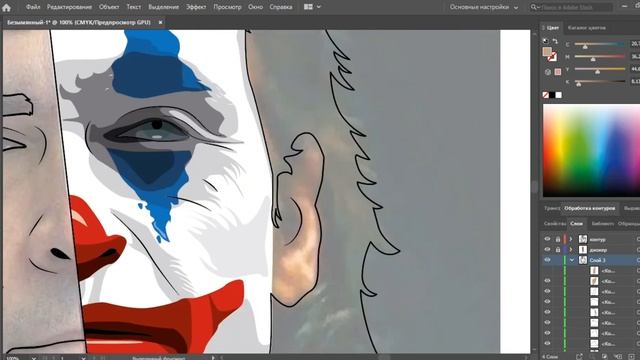Select the контур layer thumbnail
The width and height of the screenshot is (640, 360).
pos(583,239)
